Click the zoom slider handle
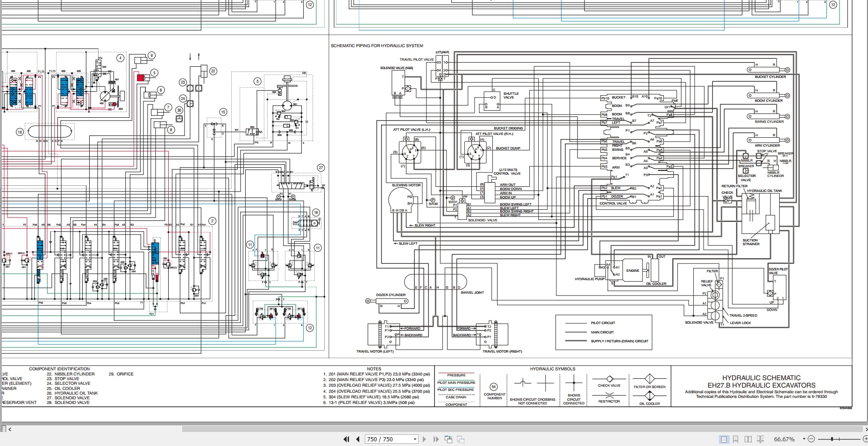 [832, 439]
